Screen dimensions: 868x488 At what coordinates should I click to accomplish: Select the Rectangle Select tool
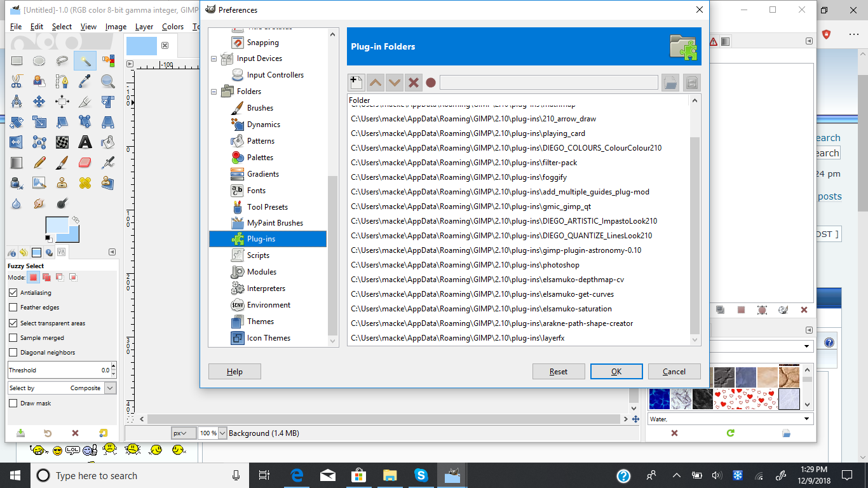click(17, 61)
